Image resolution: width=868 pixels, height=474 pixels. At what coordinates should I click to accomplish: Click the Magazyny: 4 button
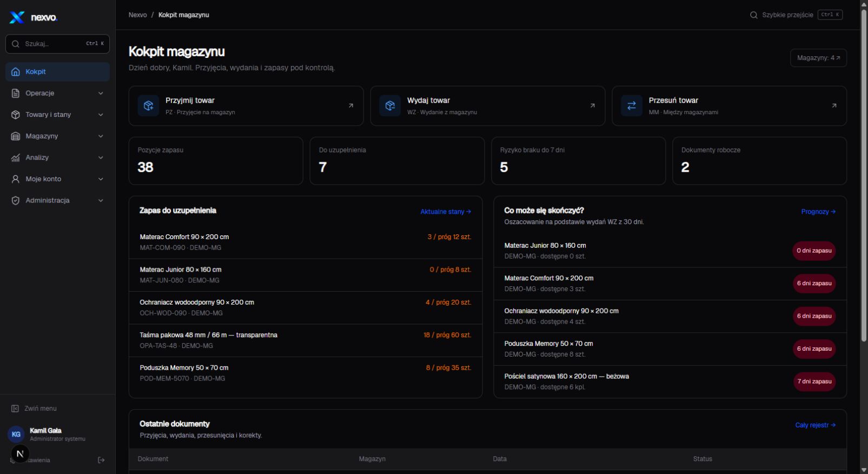point(818,58)
